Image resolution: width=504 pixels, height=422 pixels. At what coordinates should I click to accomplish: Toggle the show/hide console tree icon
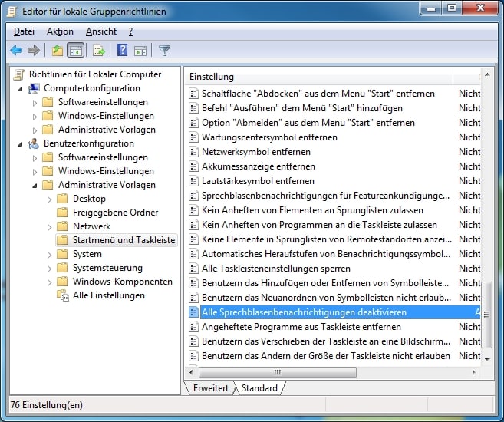click(x=76, y=51)
